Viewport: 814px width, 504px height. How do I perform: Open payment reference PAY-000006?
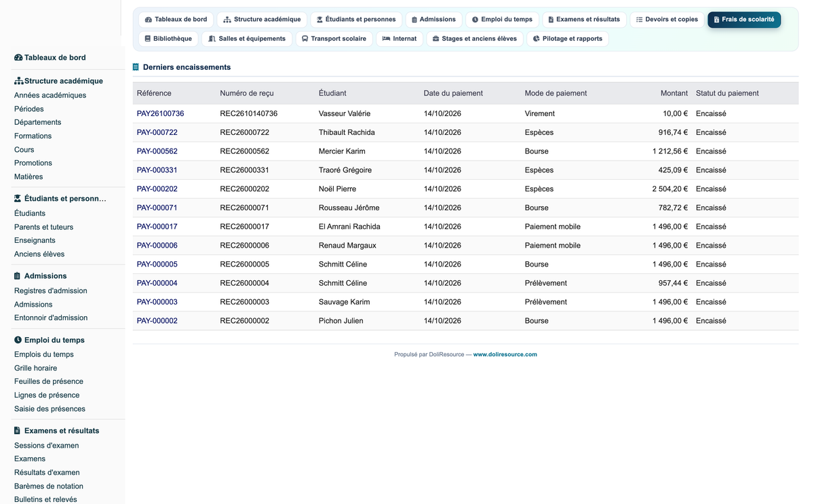tap(157, 246)
